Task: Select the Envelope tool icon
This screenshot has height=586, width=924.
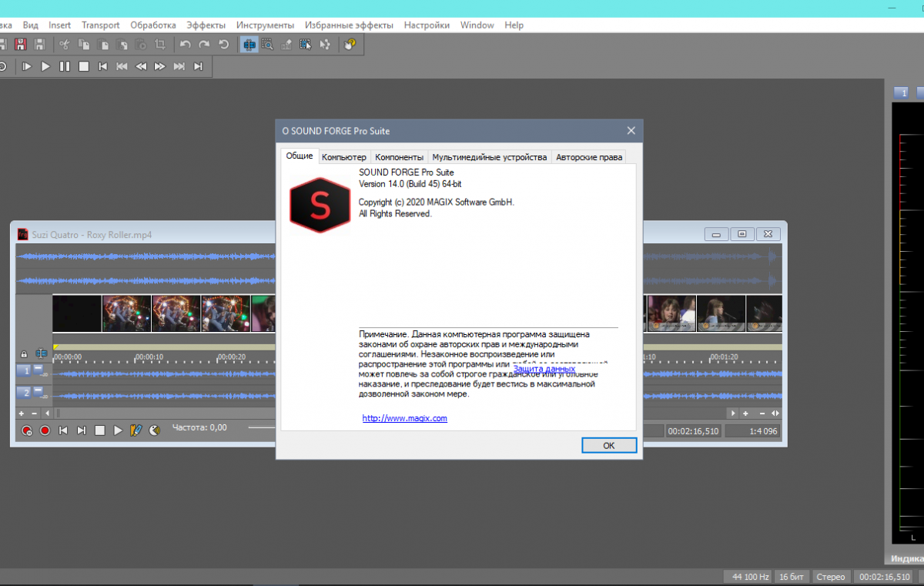Action: click(324, 45)
